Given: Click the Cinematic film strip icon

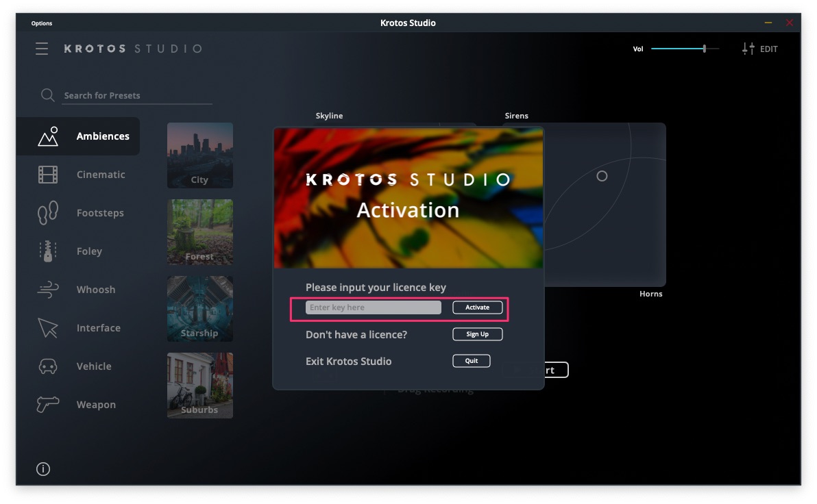Looking at the screenshot, I should 48,175.
